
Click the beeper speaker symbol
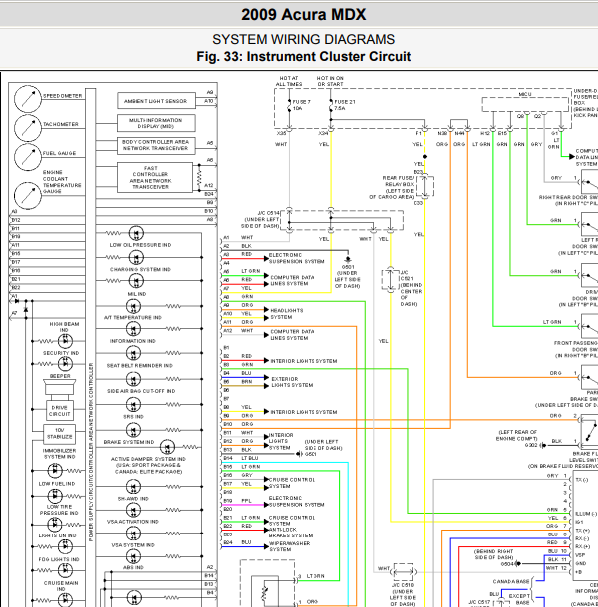pyautogui.click(x=60, y=387)
